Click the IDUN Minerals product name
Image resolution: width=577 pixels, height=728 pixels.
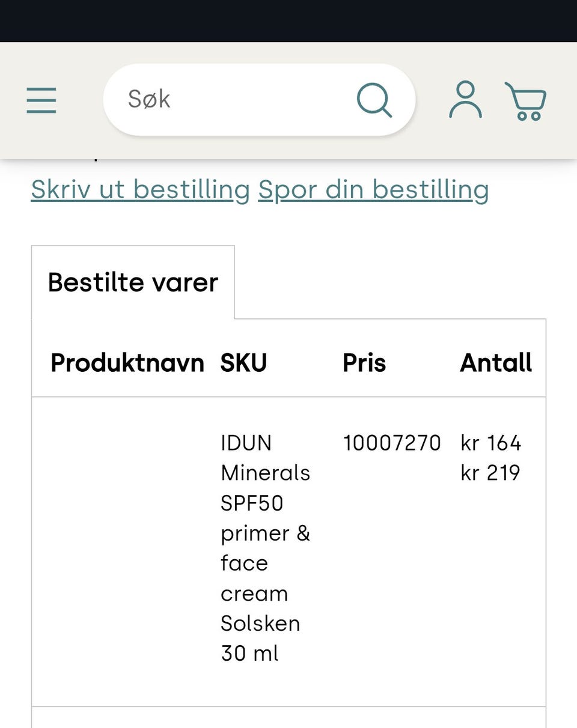(x=265, y=458)
